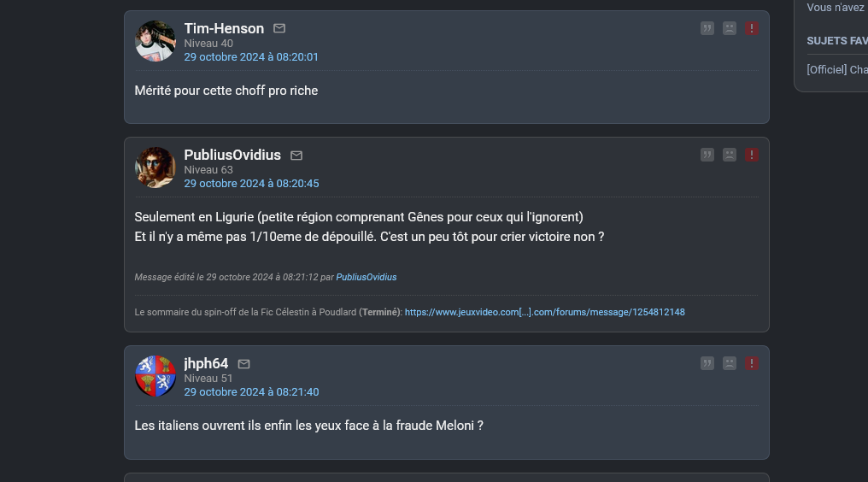The height and width of the screenshot is (482, 868).
Task: Quote PubliusOvidius's message
Action: coord(707,155)
